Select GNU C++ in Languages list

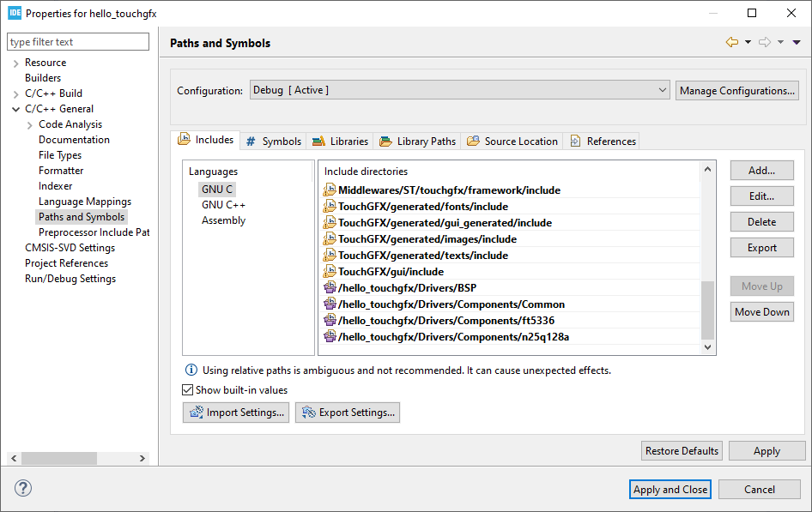[223, 205]
